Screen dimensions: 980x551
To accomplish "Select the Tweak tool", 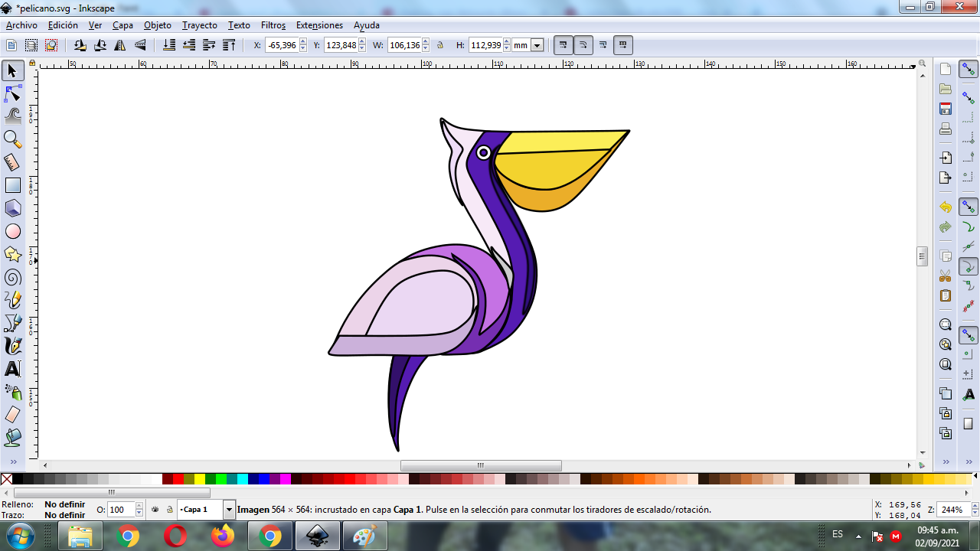I will (12, 116).
